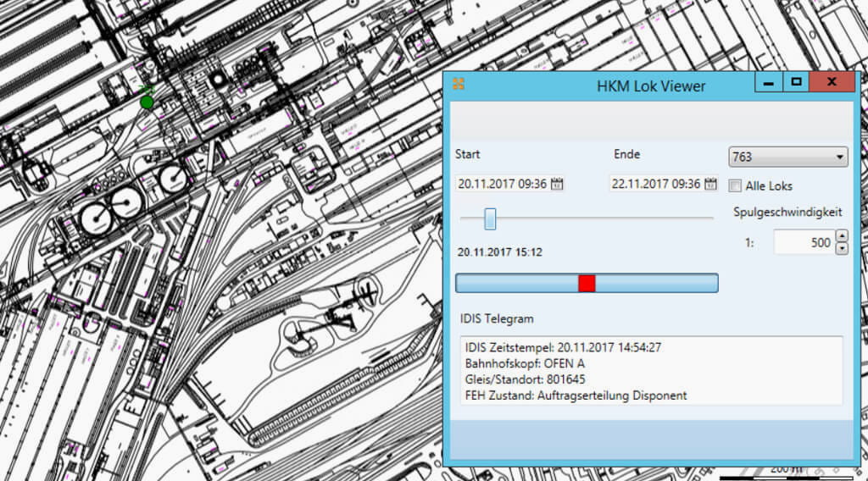This screenshot has height=481, width=868.
Task: Open the locomotive 763 dropdown
Action: click(787, 157)
